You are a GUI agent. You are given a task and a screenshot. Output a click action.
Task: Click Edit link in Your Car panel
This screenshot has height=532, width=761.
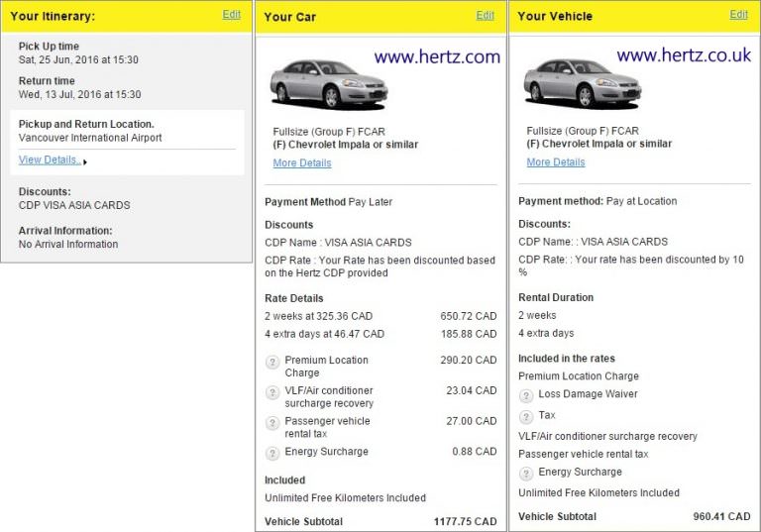coord(485,16)
